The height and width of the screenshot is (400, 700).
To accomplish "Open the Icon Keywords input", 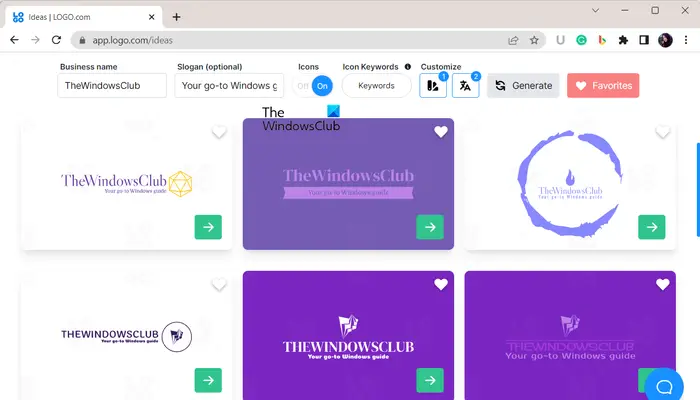I will tap(376, 85).
